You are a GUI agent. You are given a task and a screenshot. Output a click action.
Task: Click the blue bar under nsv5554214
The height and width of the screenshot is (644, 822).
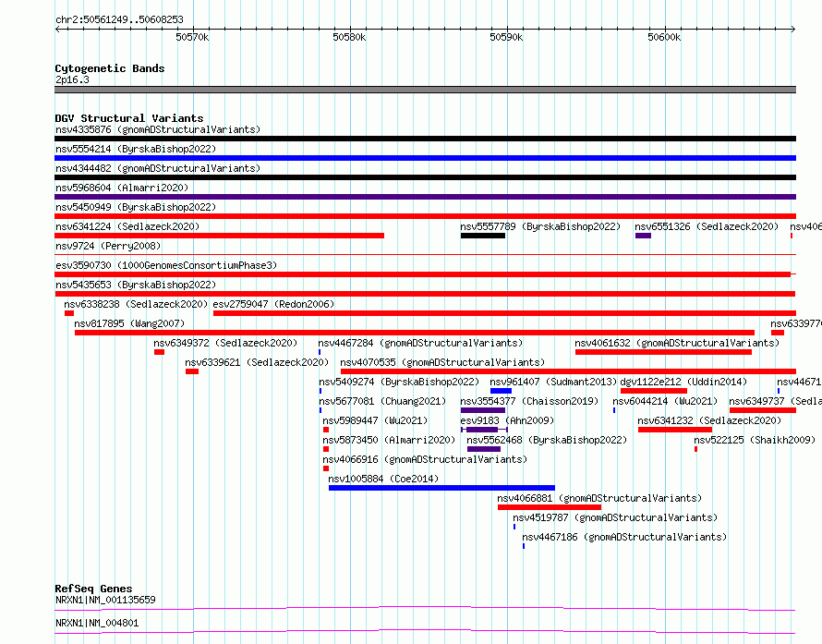click(425, 158)
